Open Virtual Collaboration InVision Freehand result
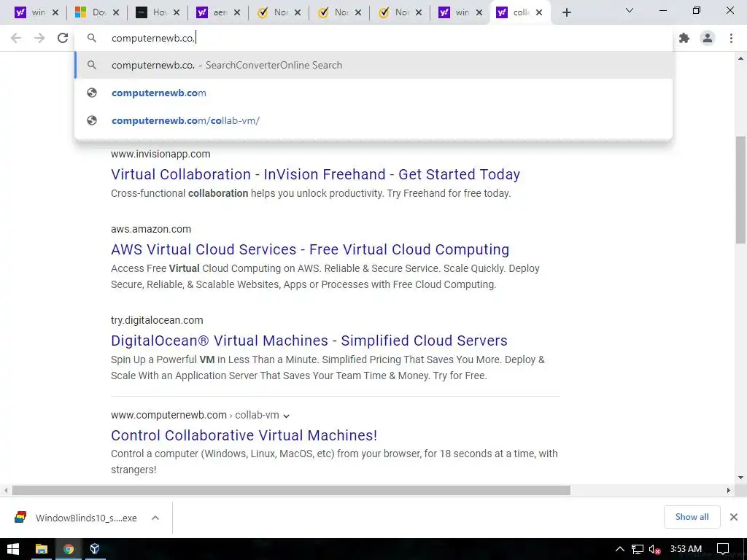Screen dimensions: 747x560 315,174
